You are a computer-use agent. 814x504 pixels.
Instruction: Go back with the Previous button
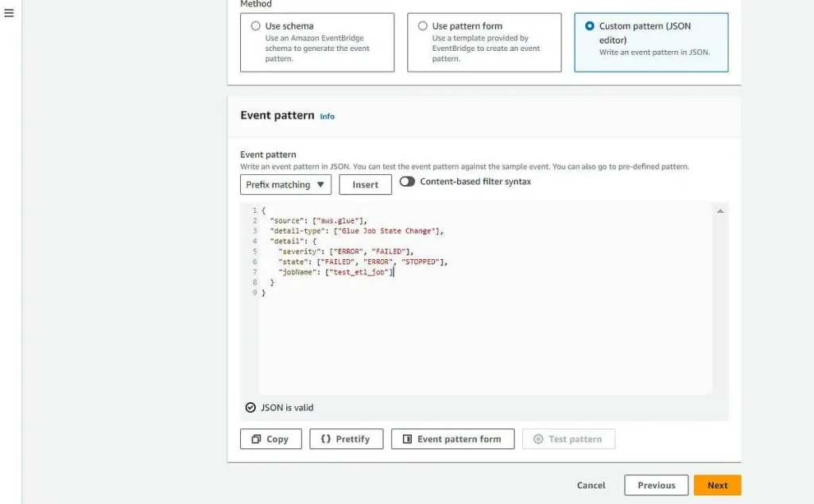pos(656,485)
